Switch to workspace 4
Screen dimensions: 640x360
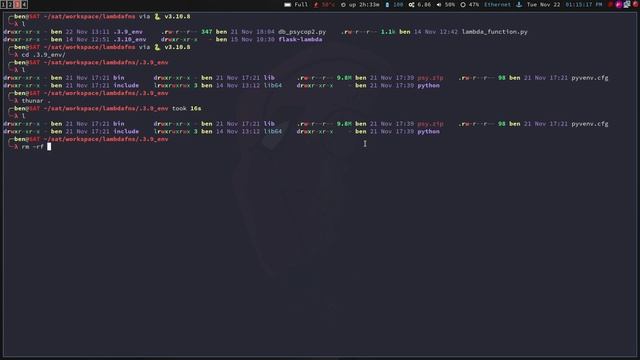tap(24, 4)
